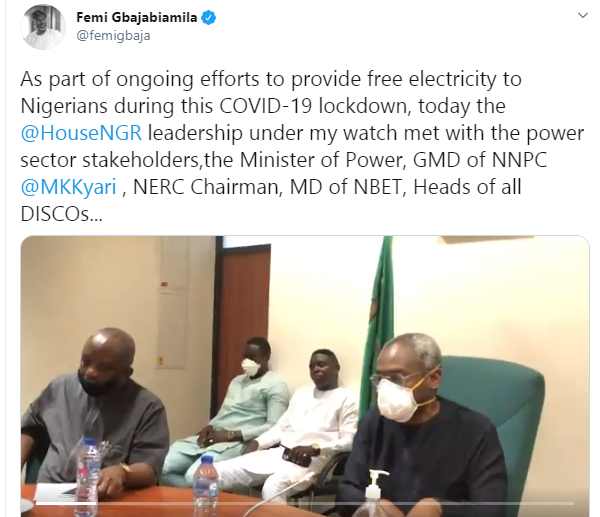Click the truncated "DISCOs..." text
Viewport: 600px width, 517px height.
click(61, 214)
